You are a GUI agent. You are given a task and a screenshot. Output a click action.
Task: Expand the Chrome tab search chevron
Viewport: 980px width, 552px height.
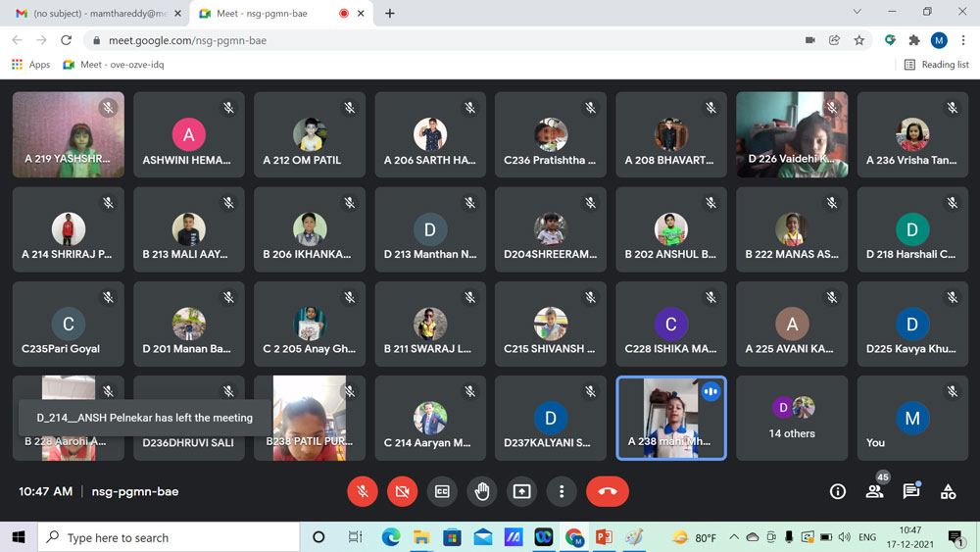pos(857,13)
